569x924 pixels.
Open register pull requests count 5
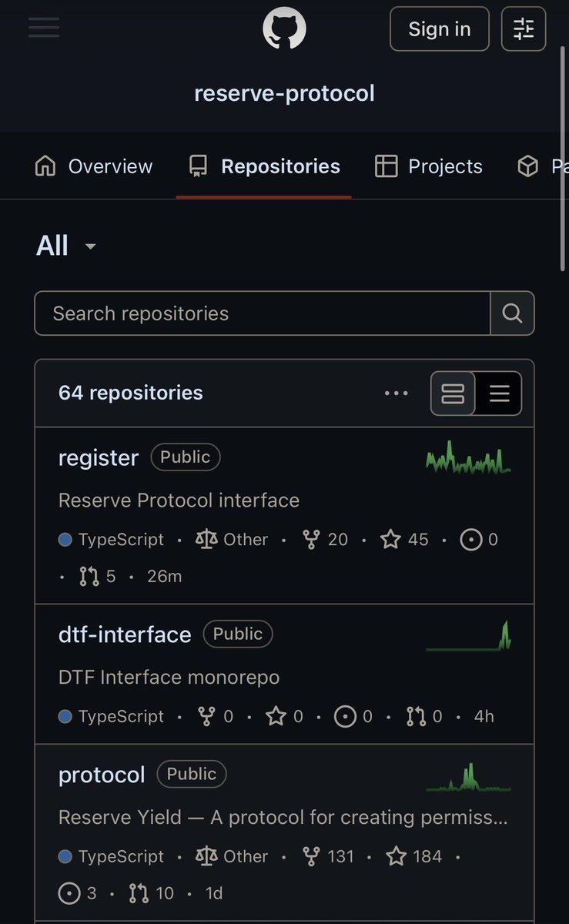point(97,576)
